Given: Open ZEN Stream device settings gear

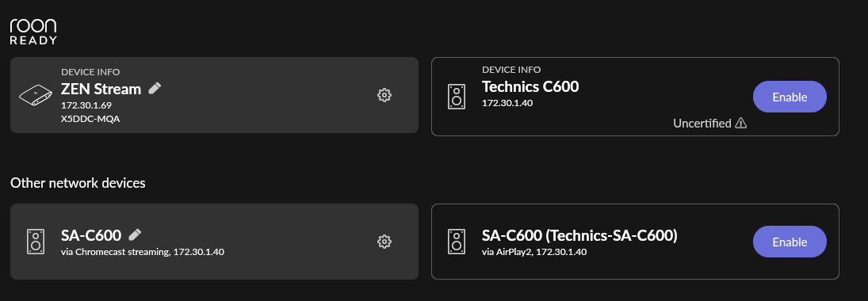Looking at the screenshot, I should [x=384, y=95].
